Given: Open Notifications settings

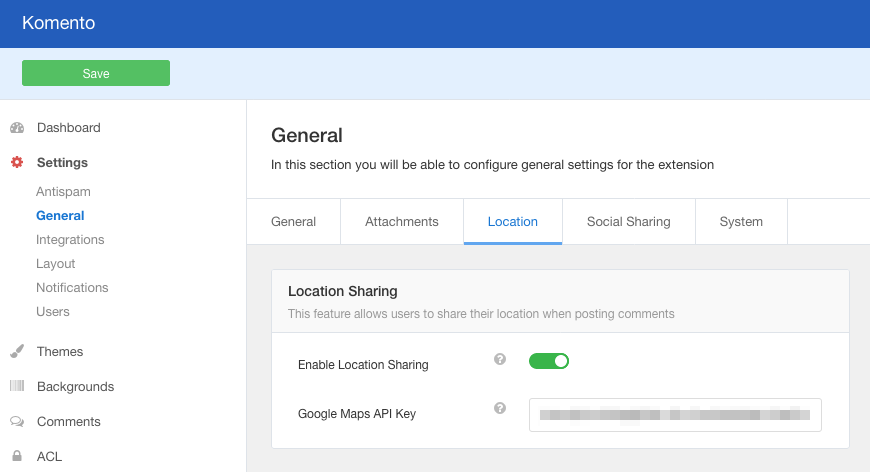Looking at the screenshot, I should (x=72, y=287).
